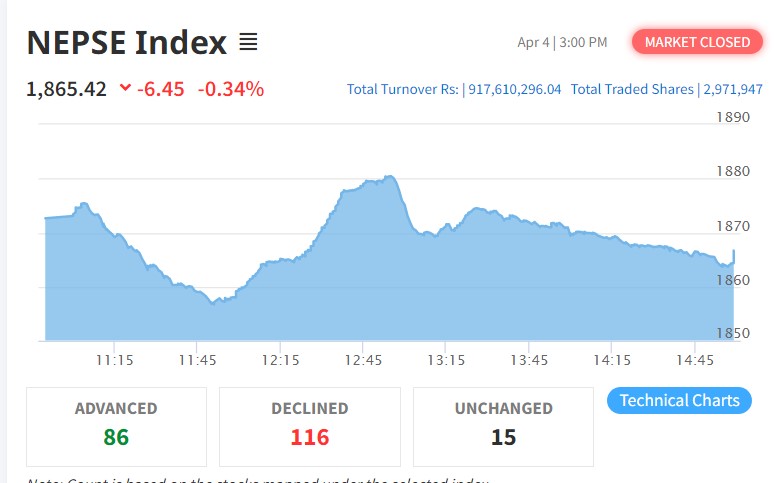Screen dimensions: 782x483
Task: Click the 1850 price axis label
Action: (x=733, y=333)
